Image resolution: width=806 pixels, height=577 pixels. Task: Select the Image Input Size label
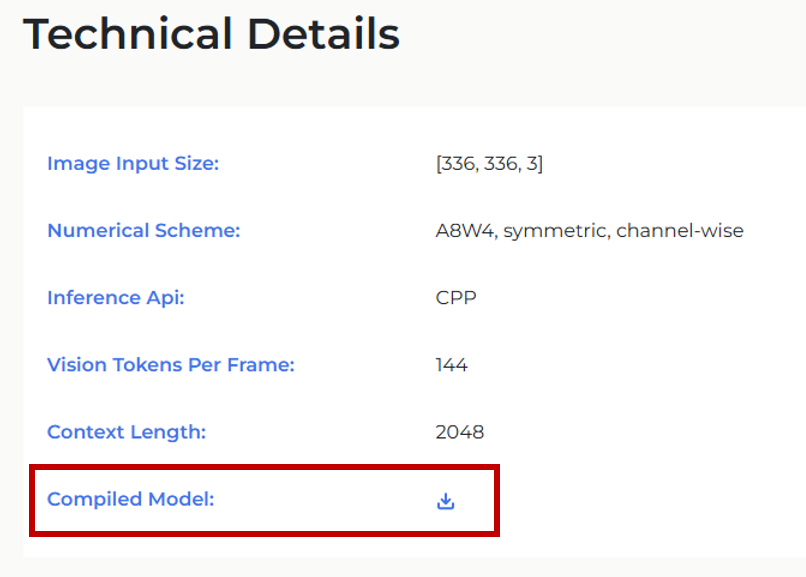[x=133, y=164]
